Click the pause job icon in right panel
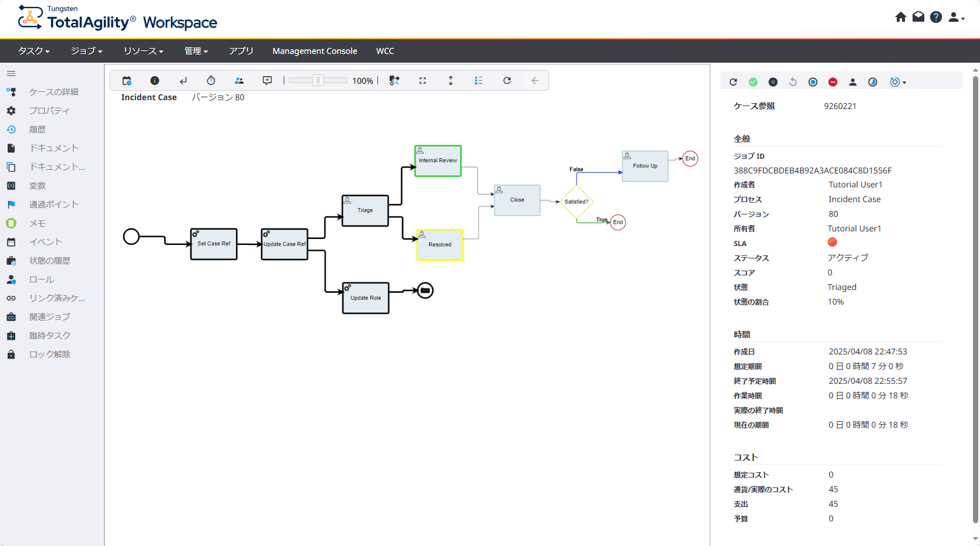This screenshot has width=980, height=546. 773,82
